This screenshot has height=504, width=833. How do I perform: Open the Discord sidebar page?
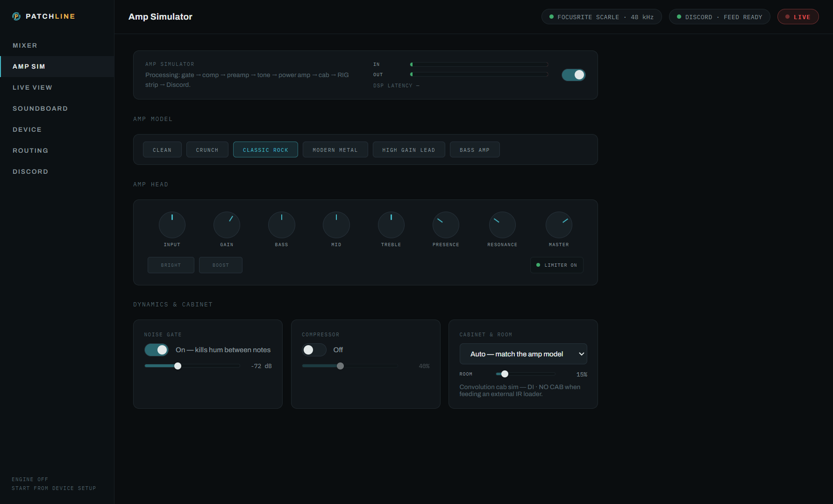click(57, 171)
